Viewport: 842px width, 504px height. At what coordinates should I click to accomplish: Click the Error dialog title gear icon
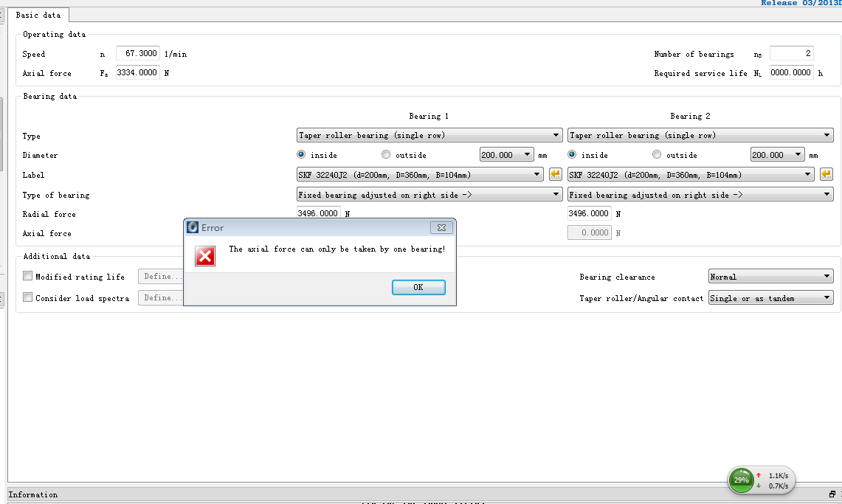coord(193,227)
